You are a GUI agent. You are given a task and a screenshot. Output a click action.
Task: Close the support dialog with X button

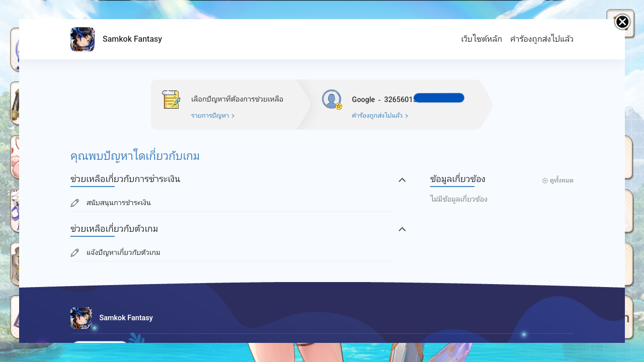click(622, 22)
